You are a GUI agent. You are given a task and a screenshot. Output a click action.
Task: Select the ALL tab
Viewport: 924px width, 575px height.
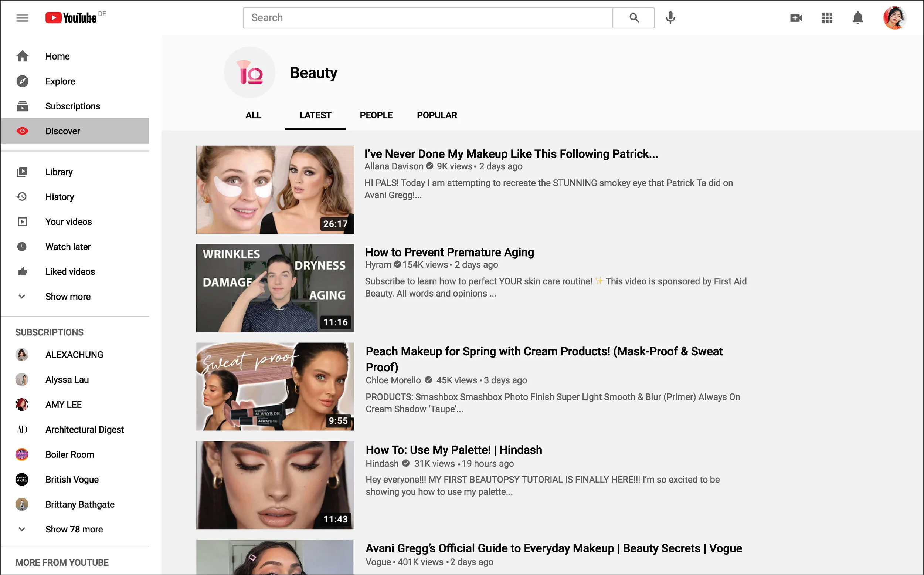pos(253,115)
